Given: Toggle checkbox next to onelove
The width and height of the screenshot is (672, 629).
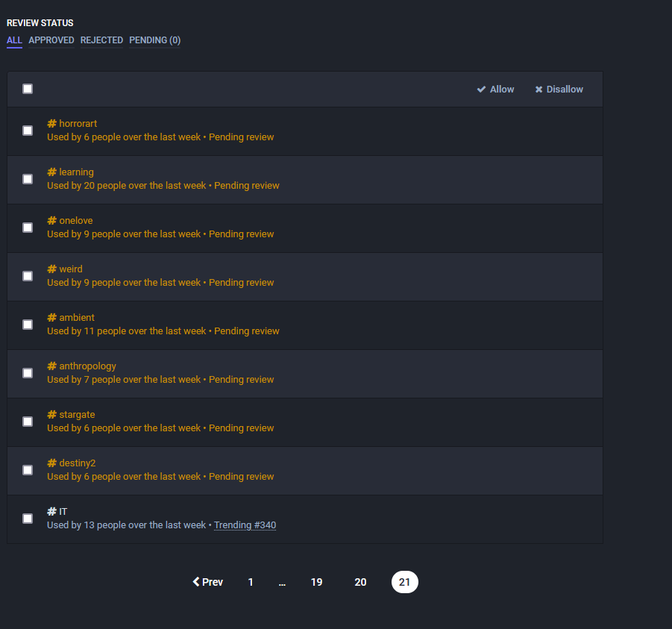Looking at the screenshot, I should tap(28, 228).
